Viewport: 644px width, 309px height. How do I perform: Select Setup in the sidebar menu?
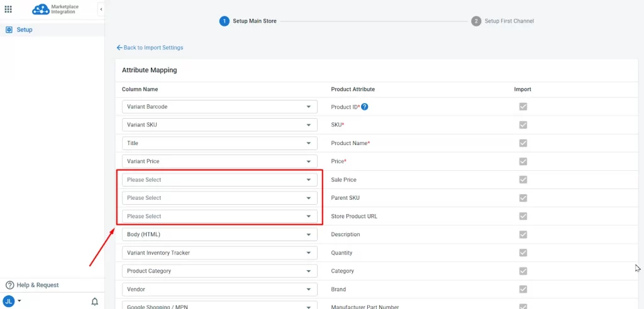click(52, 30)
